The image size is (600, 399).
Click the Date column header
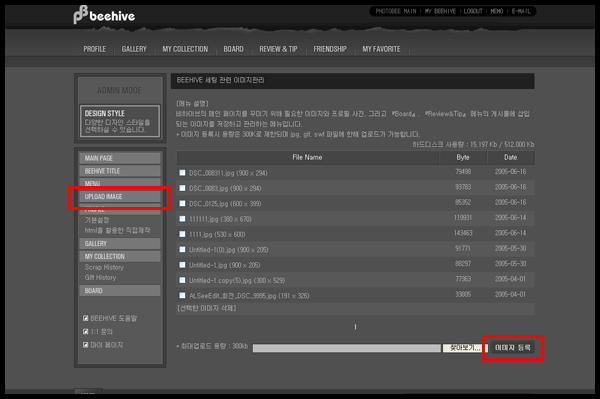[510, 157]
